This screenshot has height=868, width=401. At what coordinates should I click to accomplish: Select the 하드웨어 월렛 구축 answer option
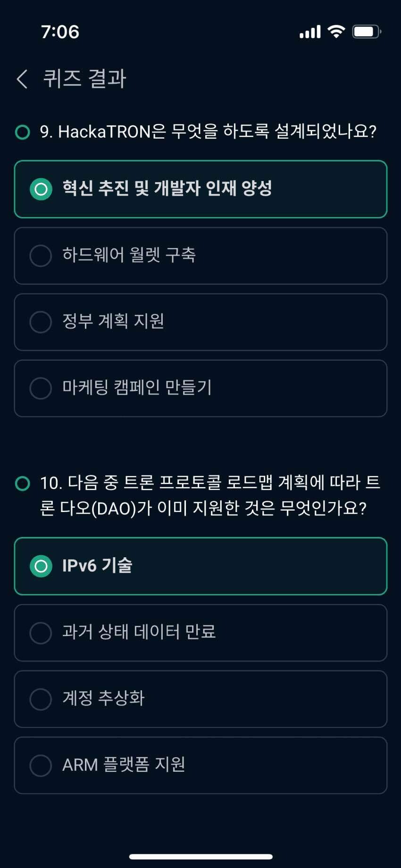[200, 256]
